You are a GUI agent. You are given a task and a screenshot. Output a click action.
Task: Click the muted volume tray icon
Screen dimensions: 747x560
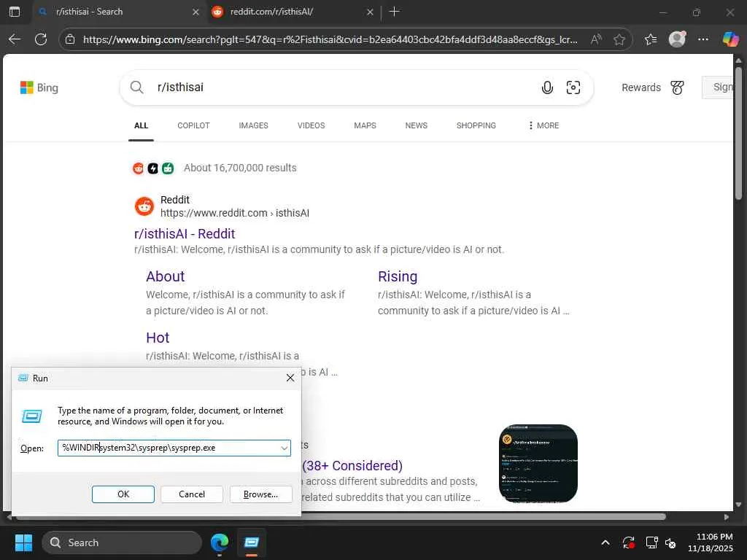click(x=671, y=542)
